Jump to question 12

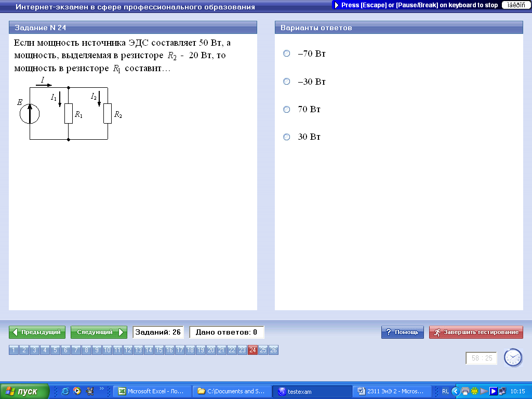[x=128, y=350]
